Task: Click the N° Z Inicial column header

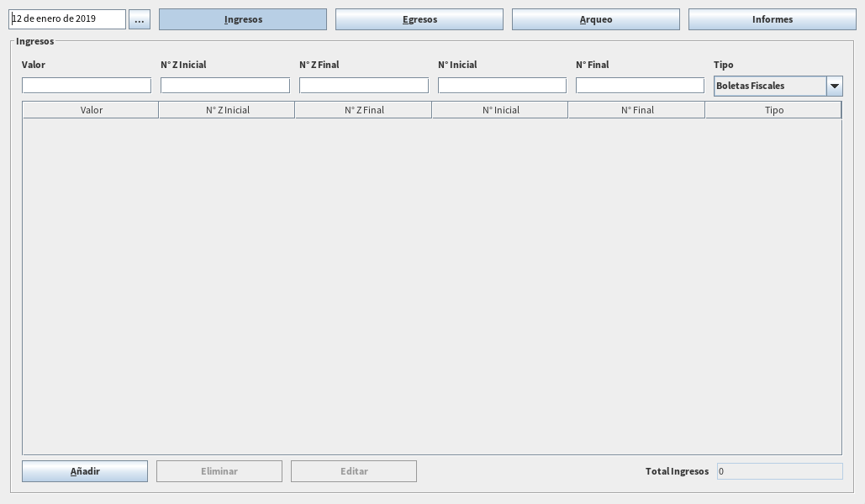Action: pos(227,110)
